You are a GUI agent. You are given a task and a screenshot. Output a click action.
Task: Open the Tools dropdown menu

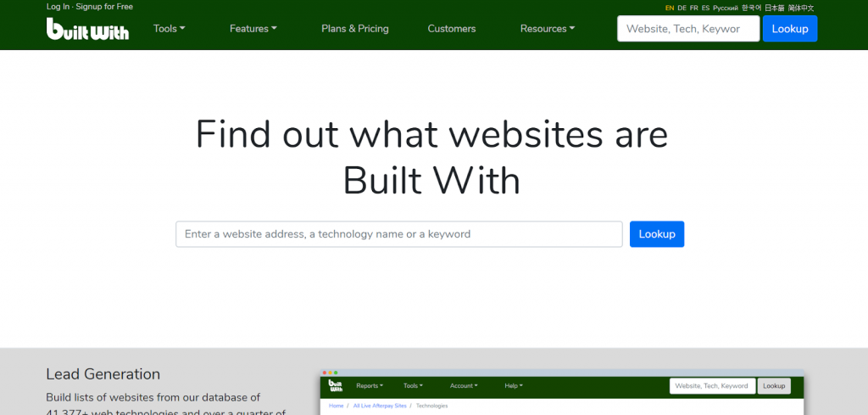(x=169, y=29)
